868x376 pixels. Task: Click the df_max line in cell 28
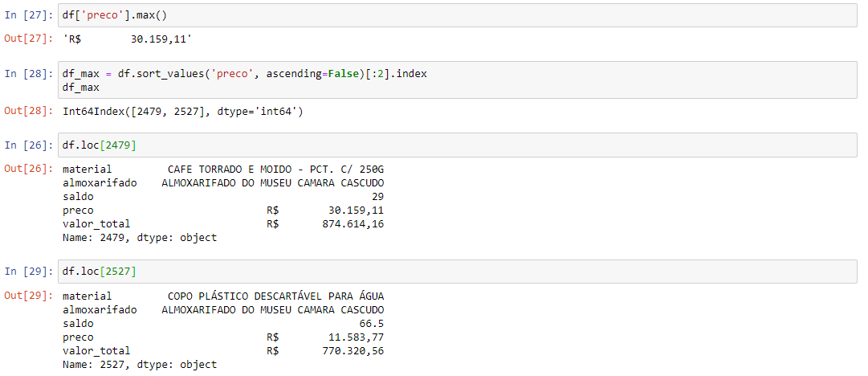click(81, 88)
